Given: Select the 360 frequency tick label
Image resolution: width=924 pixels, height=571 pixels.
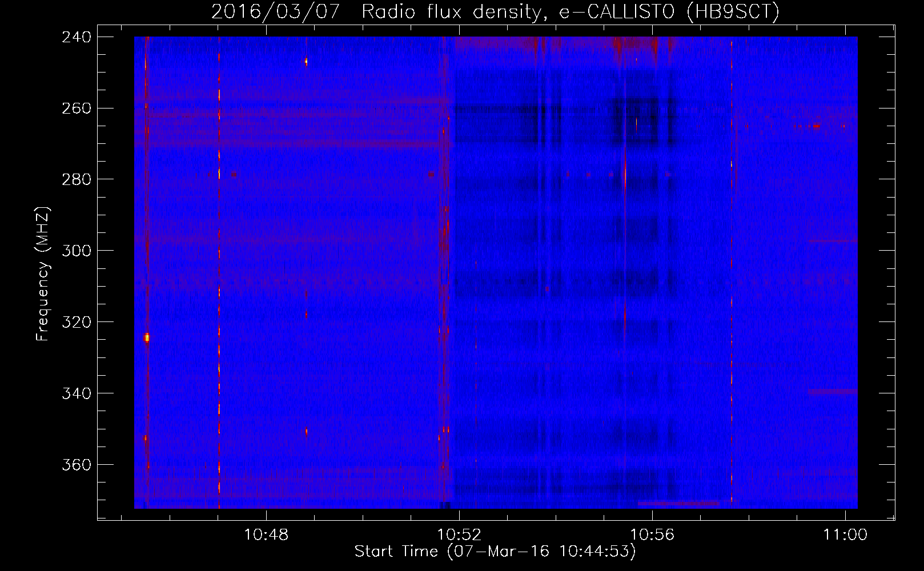Looking at the screenshot, I should click(76, 465).
